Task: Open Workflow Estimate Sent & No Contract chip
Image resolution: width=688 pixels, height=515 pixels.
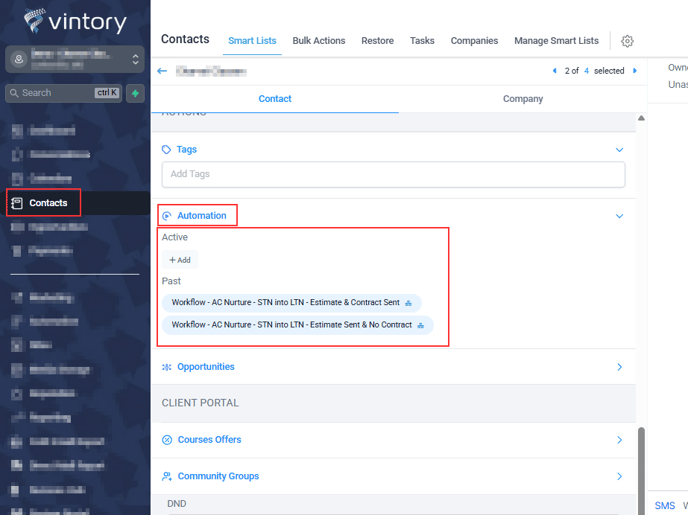Action: tap(297, 325)
